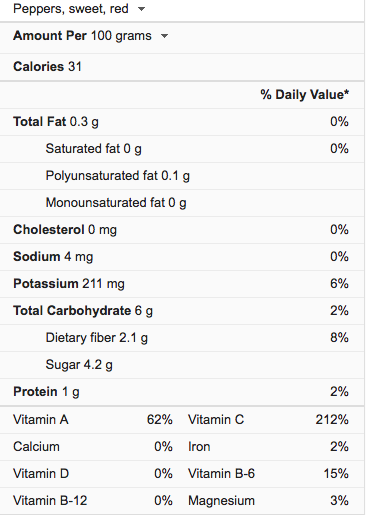The image size is (370, 515).
Task: Click the Monounsaturated fat 0 g row
Action: point(182,203)
